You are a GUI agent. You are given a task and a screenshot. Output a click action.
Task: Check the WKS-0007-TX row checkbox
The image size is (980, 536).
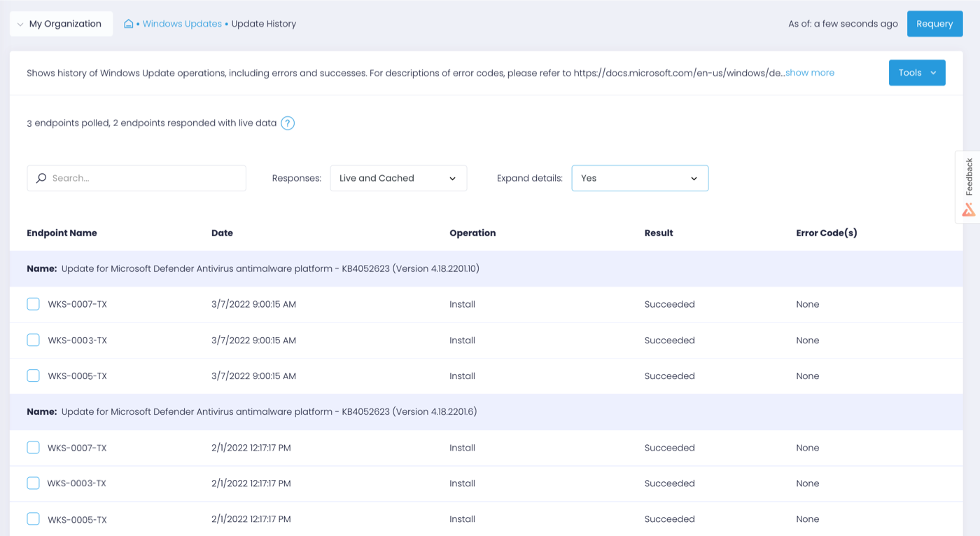click(33, 303)
